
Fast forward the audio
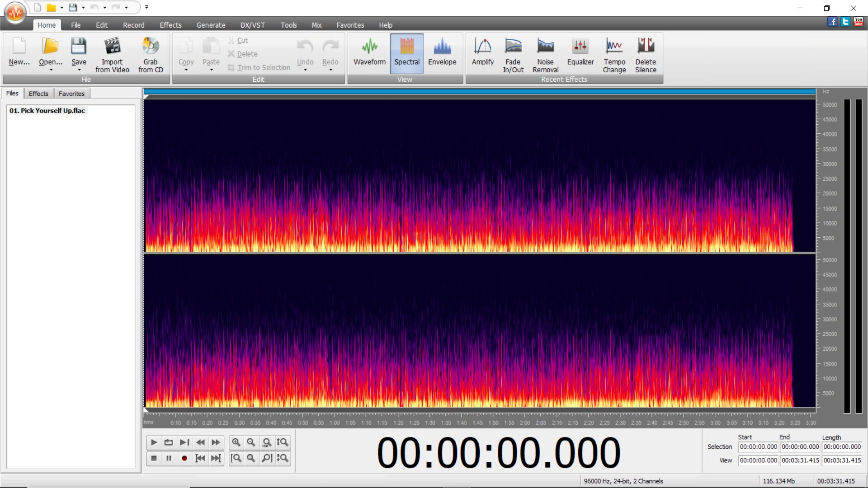point(216,442)
